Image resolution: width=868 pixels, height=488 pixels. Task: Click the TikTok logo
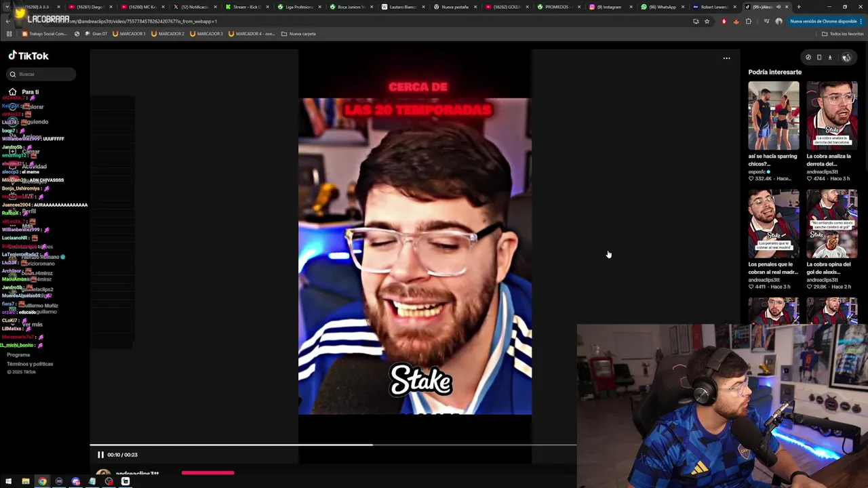pyautogui.click(x=28, y=56)
